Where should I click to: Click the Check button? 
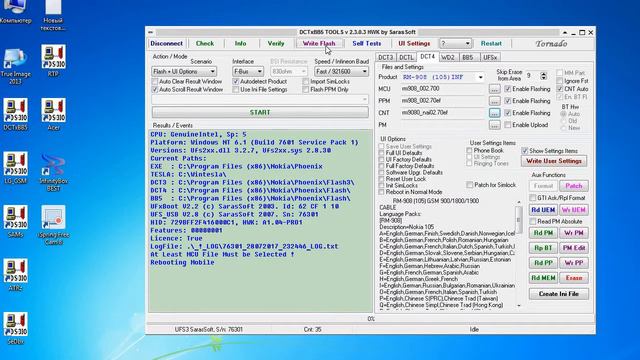coord(204,43)
